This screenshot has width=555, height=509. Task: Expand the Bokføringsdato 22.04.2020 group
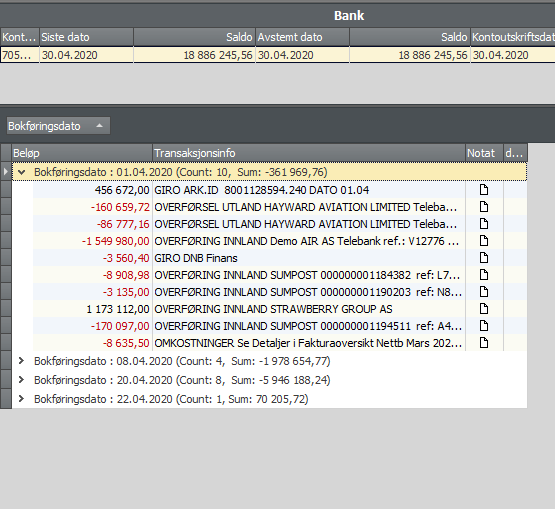pos(21,399)
